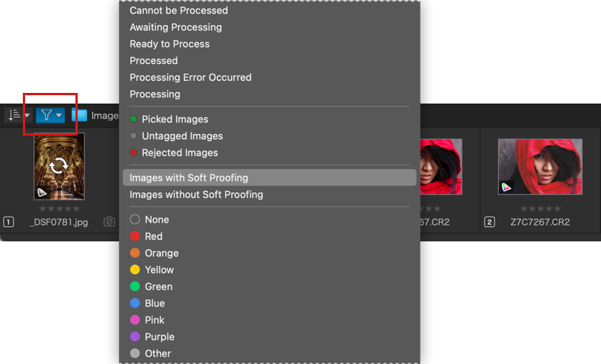Screen dimensions: 601x364
Task: Expand the sort dropdown arrow
Action: [27, 115]
